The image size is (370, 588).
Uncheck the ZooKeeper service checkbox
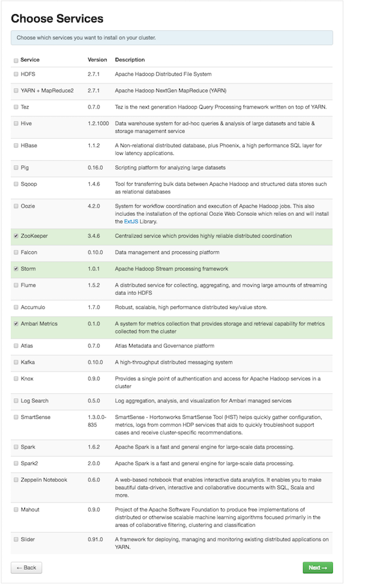[16, 236]
